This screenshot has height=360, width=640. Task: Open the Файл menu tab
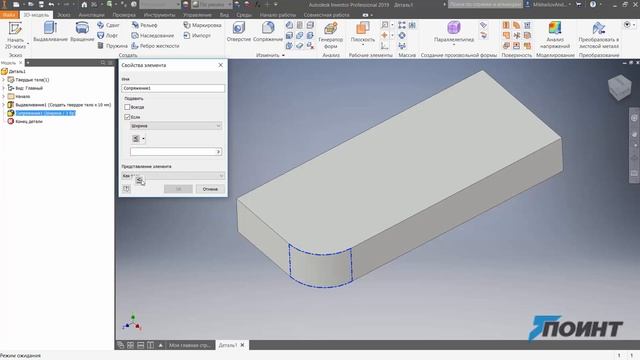(x=9, y=15)
